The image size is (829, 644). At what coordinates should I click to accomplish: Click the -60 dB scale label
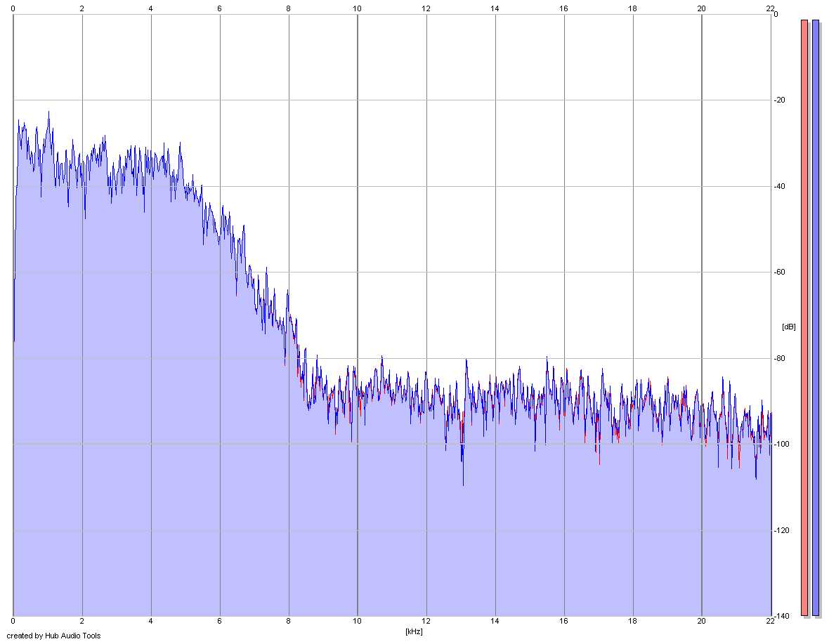(780, 272)
